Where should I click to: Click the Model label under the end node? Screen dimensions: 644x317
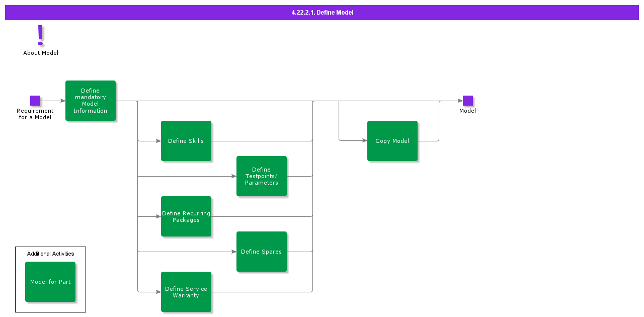coord(467,111)
